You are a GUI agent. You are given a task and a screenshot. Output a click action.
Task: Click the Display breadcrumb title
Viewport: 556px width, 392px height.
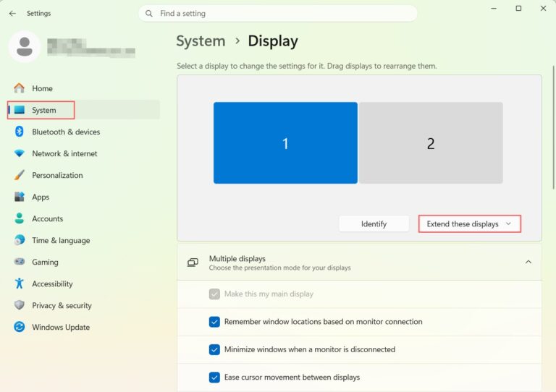pos(273,41)
